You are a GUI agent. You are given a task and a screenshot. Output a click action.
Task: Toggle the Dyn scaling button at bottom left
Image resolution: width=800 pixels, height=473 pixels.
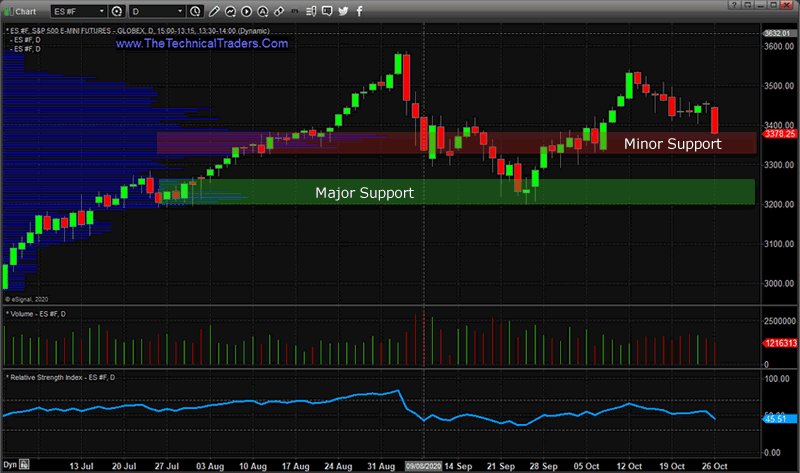coord(11,466)
